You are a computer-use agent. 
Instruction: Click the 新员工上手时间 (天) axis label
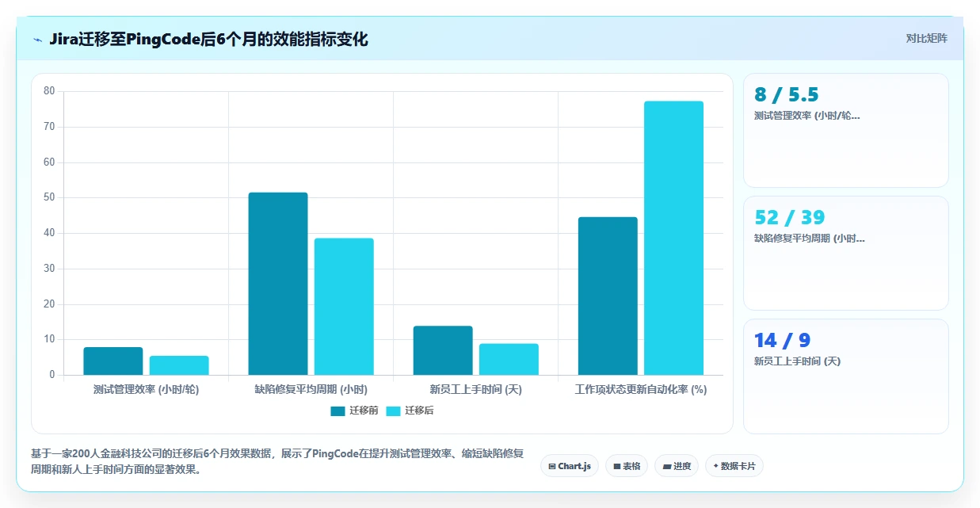click(475, 390)
